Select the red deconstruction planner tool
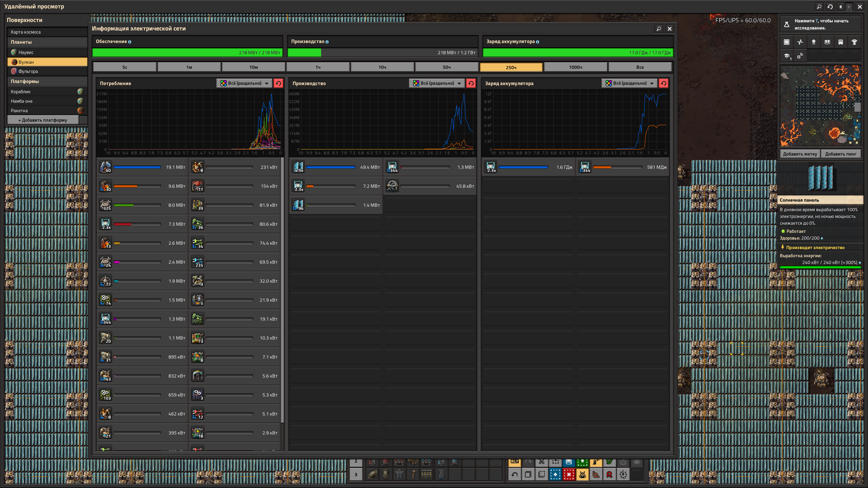Image resolution: width=868 pixels, height=488 pixels. pos(569,474)
